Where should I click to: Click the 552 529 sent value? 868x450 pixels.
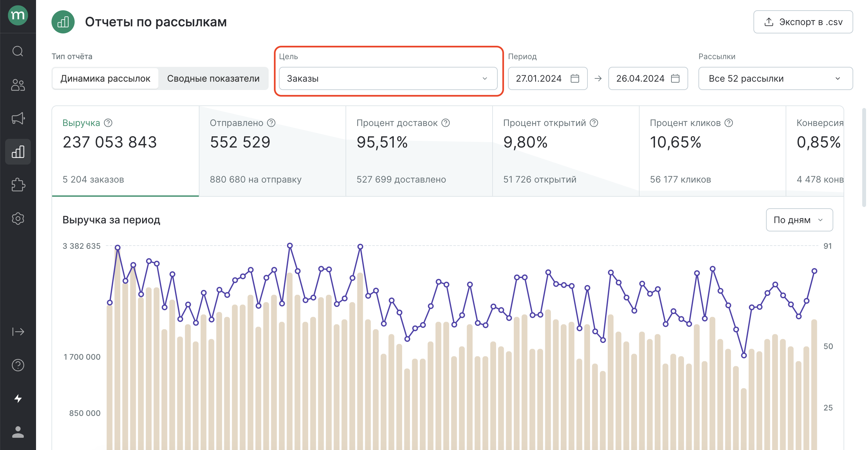(240, 142)
